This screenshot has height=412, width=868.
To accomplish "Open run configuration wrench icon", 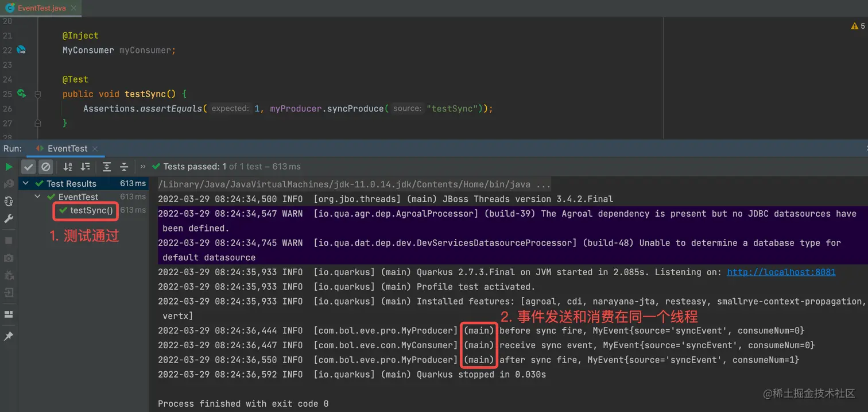I will click(x=9, y=218).
